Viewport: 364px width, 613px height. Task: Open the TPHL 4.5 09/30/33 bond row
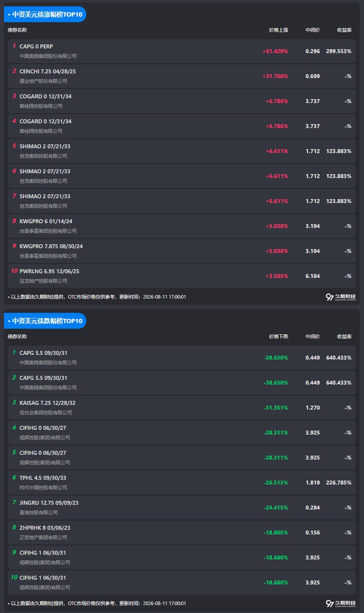[x=182, y=483]
